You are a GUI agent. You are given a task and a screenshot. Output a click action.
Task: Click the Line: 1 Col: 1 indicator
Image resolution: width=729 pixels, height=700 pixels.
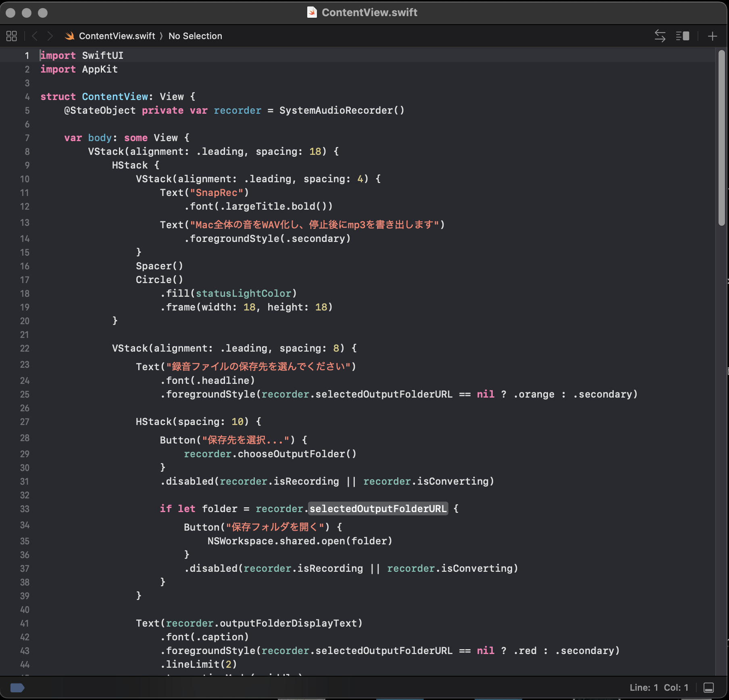coord(659,687)
